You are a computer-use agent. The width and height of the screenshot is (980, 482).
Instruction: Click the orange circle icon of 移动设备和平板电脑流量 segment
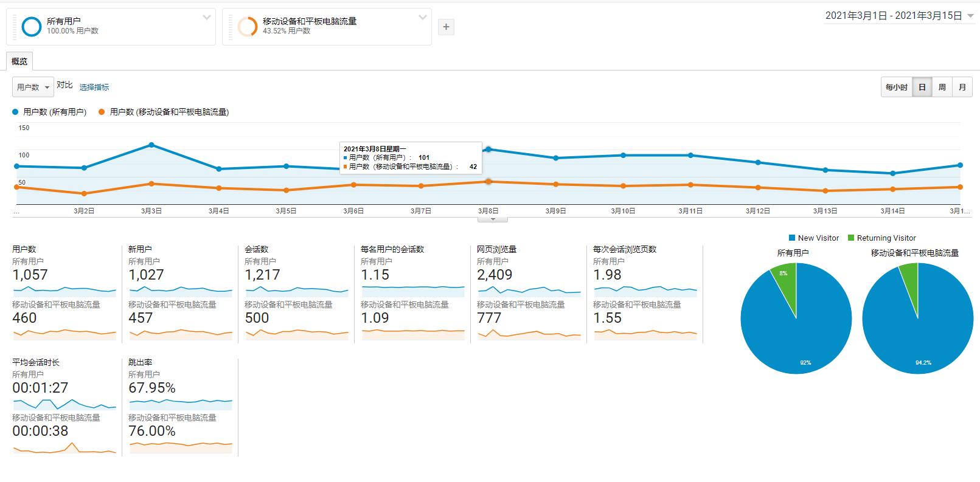[248, 26]
